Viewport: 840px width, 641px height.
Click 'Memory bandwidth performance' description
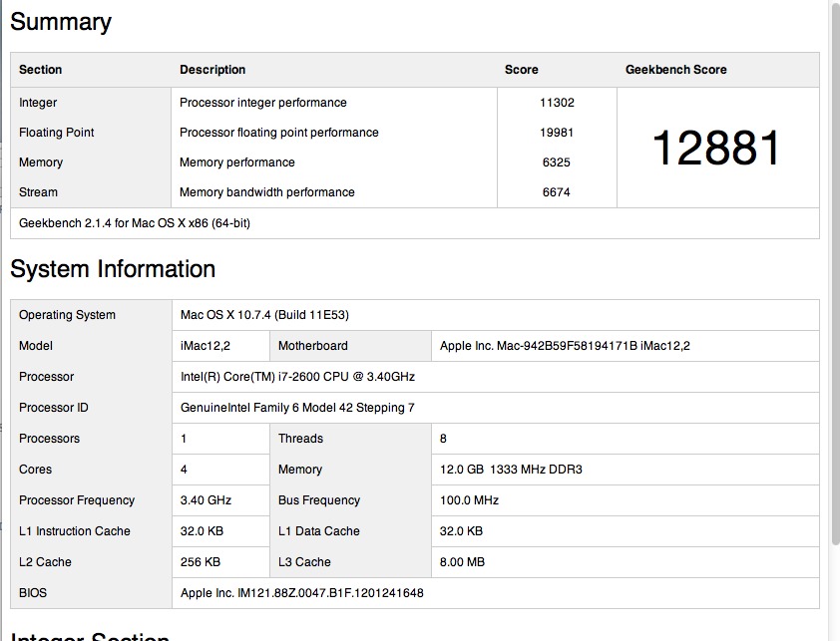click(267, 192)
